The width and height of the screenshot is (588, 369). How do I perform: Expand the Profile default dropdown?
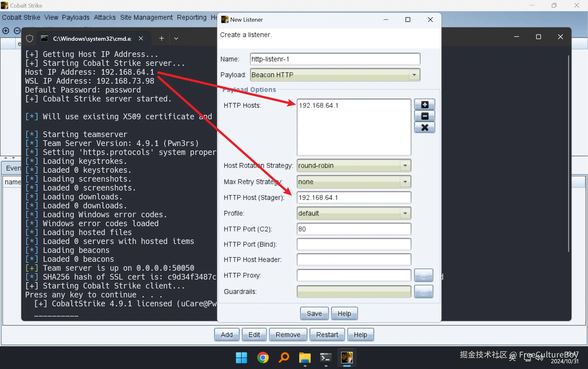coord(354,213)
